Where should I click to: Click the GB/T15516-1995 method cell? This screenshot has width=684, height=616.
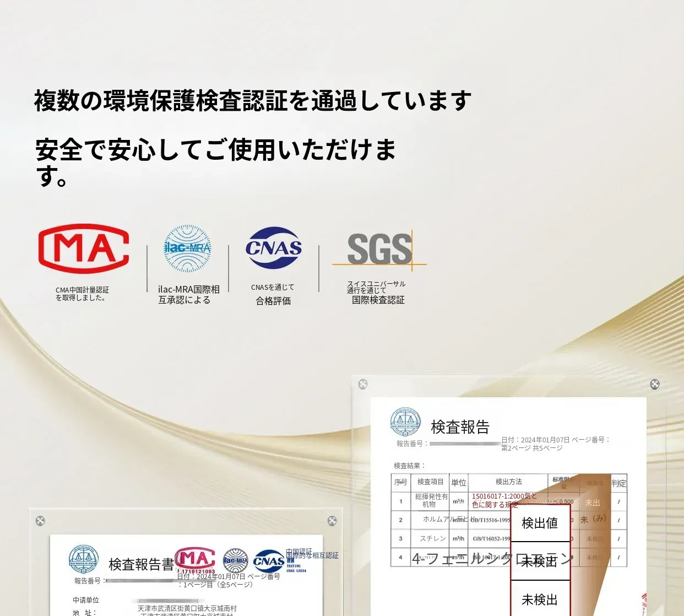[x=490, y=520]
